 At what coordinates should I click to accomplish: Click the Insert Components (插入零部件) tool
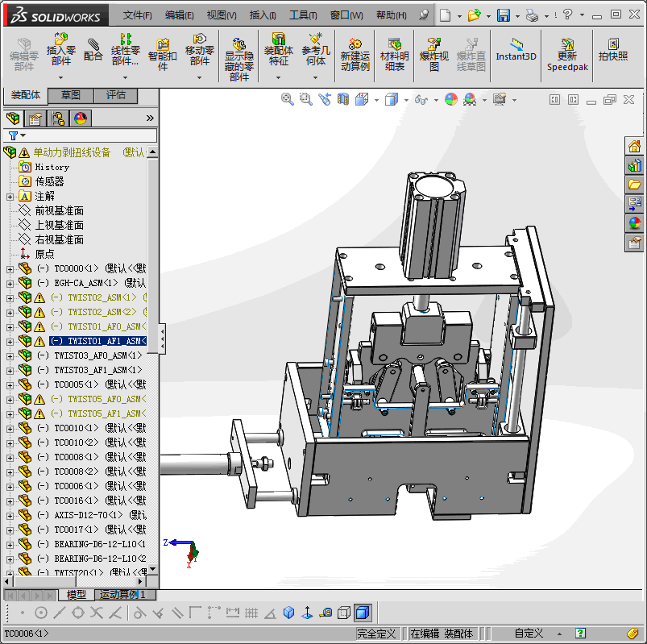coord(61,49)
